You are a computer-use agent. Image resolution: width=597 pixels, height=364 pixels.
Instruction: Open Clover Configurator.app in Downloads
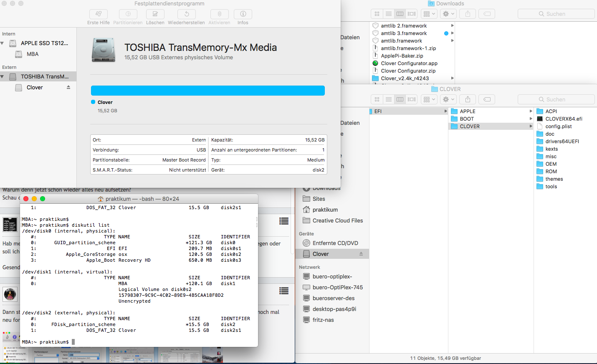[409, 63]
